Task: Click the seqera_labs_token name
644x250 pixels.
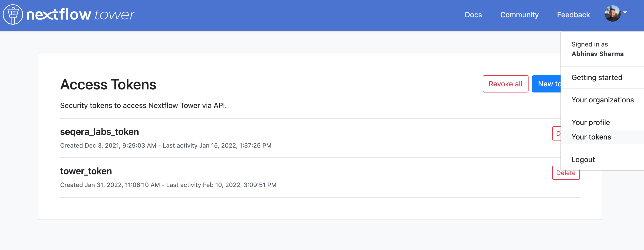Action: click(99, 132)
